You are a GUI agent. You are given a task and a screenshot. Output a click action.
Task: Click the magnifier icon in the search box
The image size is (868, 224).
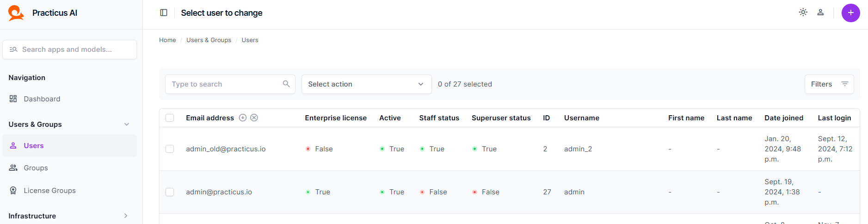(286, 84)
